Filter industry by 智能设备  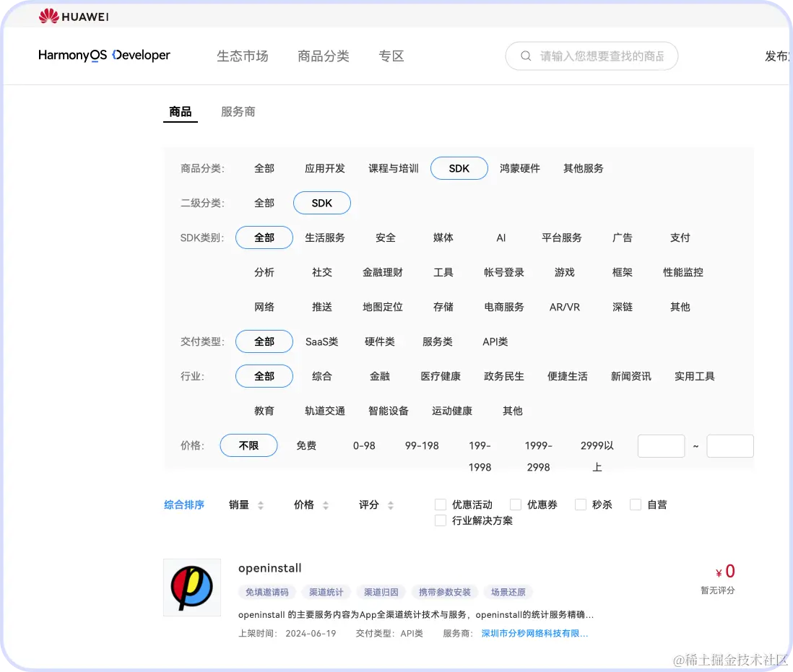[x=389, y=411]
